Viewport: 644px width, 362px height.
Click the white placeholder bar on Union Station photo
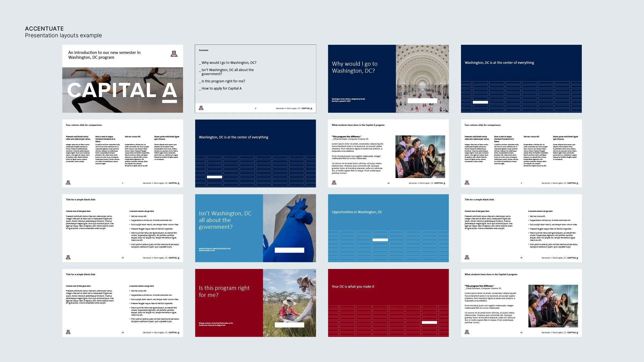coord(422,101)
